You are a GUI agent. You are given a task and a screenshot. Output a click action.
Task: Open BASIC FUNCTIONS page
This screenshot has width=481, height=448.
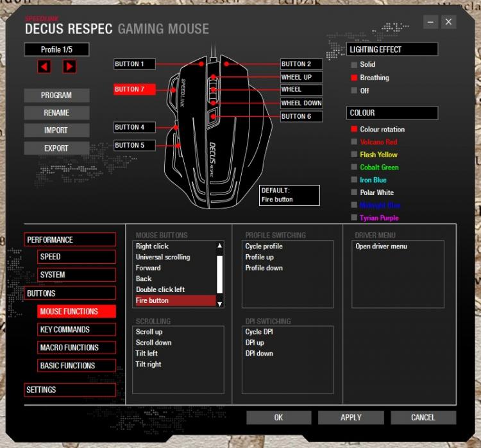[77, 366]
